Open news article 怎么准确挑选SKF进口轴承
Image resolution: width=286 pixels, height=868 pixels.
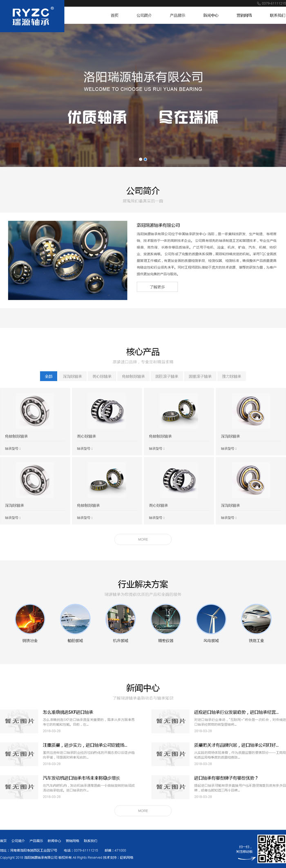[x=68, y=712]
